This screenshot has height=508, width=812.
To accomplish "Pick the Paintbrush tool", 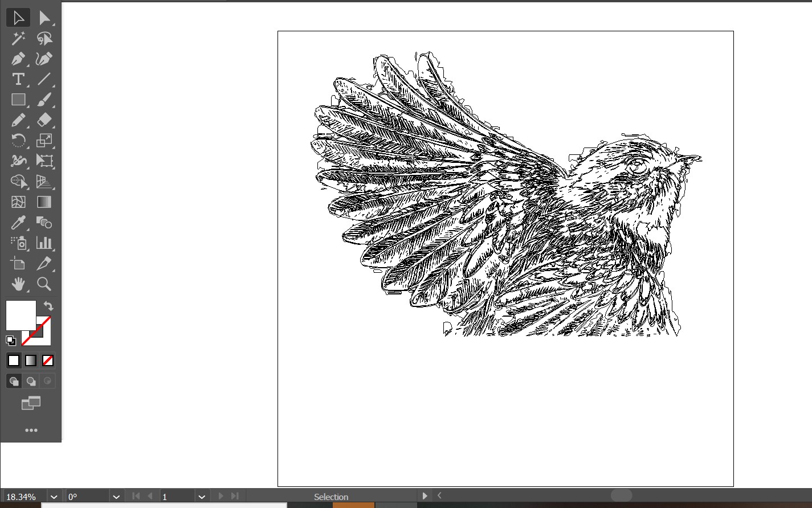I will (x=44, y=100).
